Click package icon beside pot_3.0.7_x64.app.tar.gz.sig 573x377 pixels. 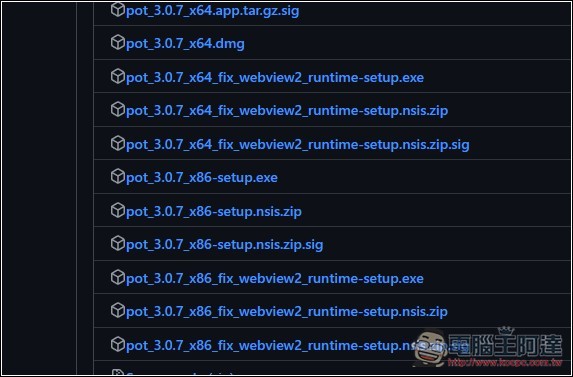pyautogui.click(x=118, y=9)
